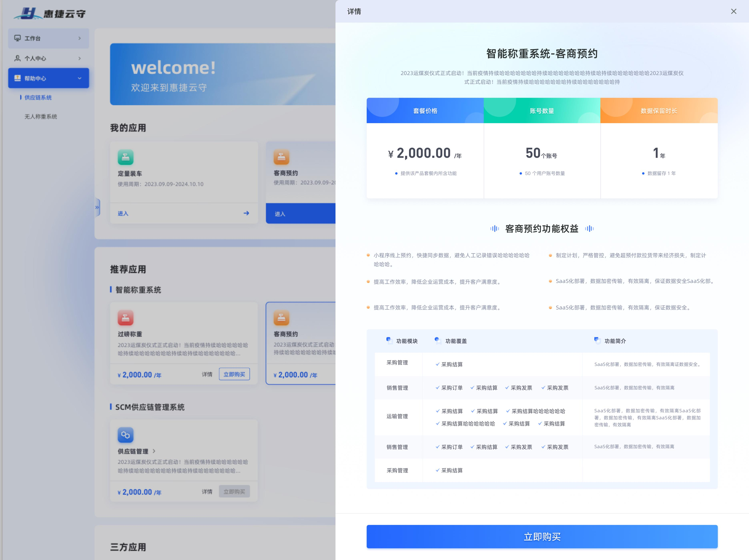Image resolution: width=749 pixels, height=560 pixels.
Task: Click the 客商预约 icon in 我的应用
Action: (281, 157)
